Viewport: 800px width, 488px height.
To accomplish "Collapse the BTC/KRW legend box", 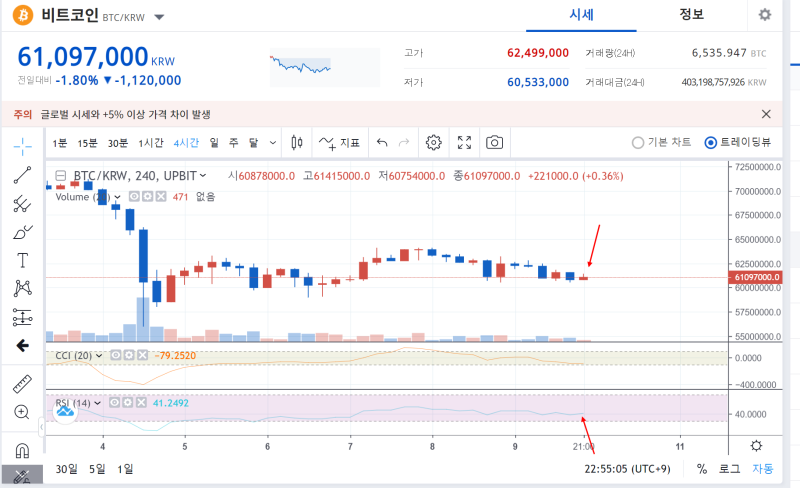I will point(61,176).
